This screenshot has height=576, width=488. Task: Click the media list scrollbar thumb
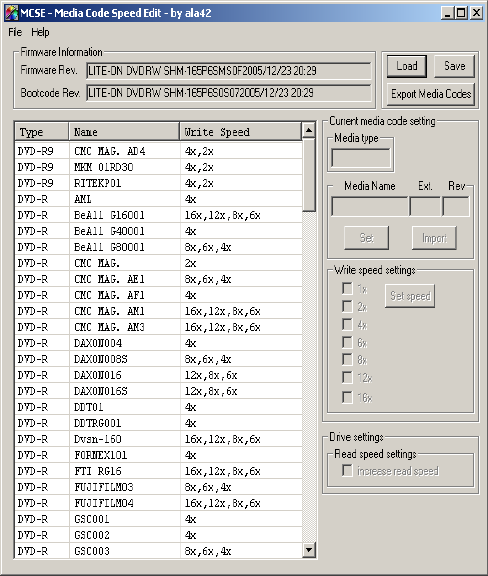point(309,175)
